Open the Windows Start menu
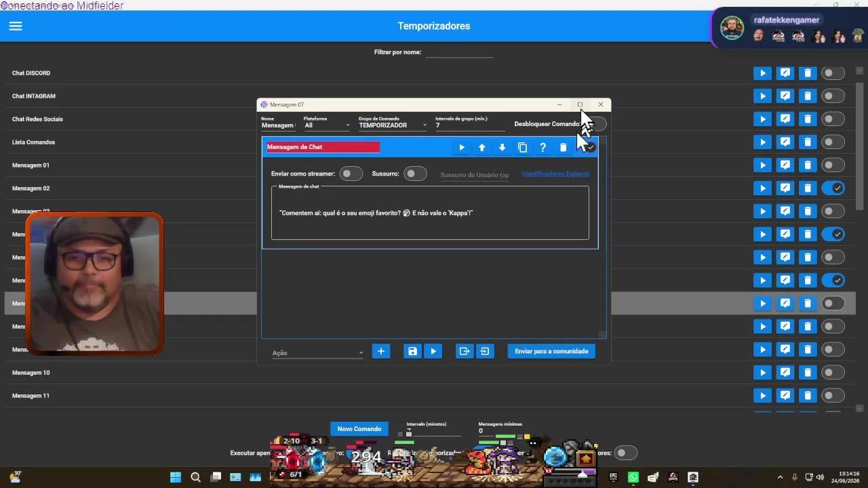This screenshot has width=868, height=488. (x=176, y=477)
